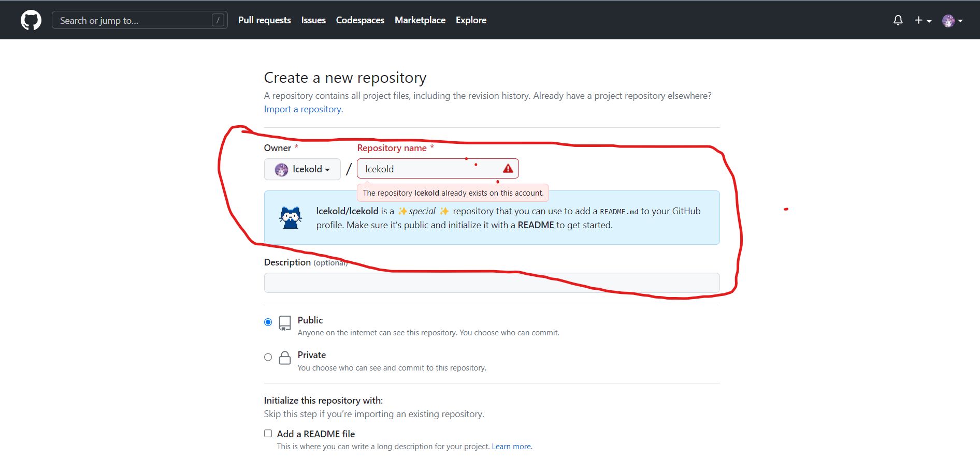Screen dimensions: 980x459
Task: Open the Owner Icekold dropdown
Action: click(x=302, y=169)
